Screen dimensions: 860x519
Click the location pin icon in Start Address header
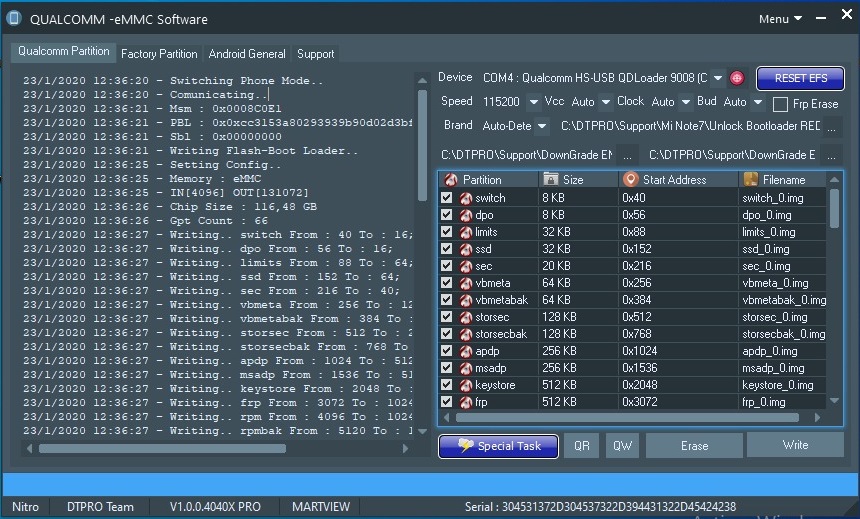tap(631, 179)
